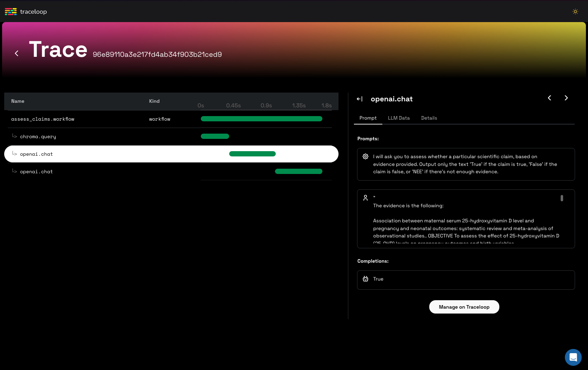Click the user prompt person icon
Image resolution: width=588 pixels, height=370 pixels.
coord(365,198)
